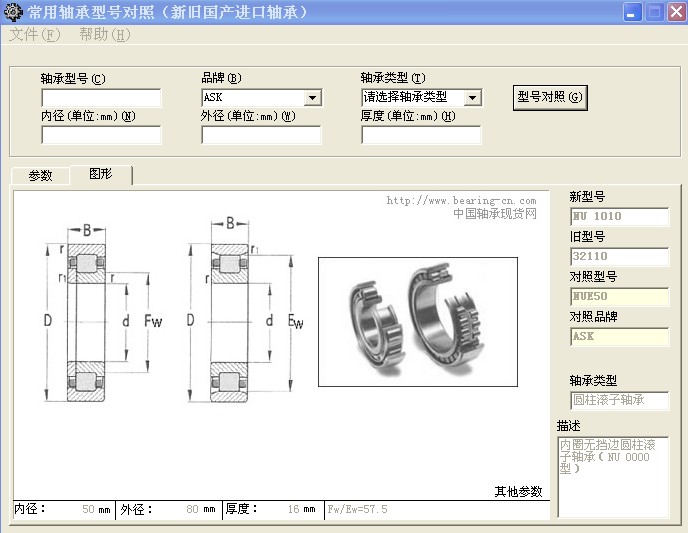Focus the 厚度 (单位:mm) input field
This screenshot has height=533, width=688.
pyautogui.click(x=421, y=135)
